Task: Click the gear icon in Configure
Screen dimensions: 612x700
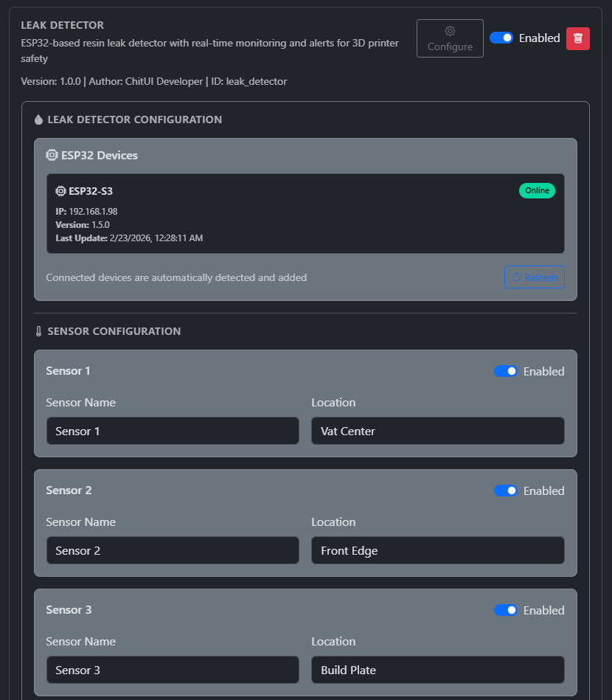Action: (x=450, y=31)
